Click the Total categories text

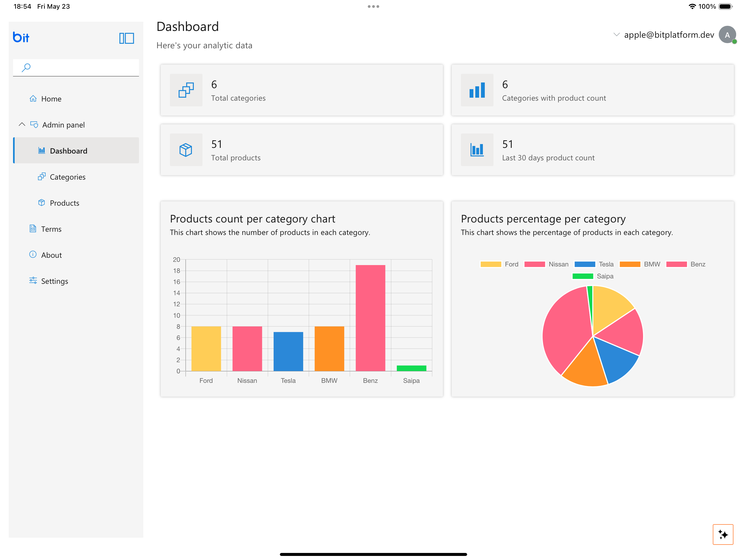238,98
